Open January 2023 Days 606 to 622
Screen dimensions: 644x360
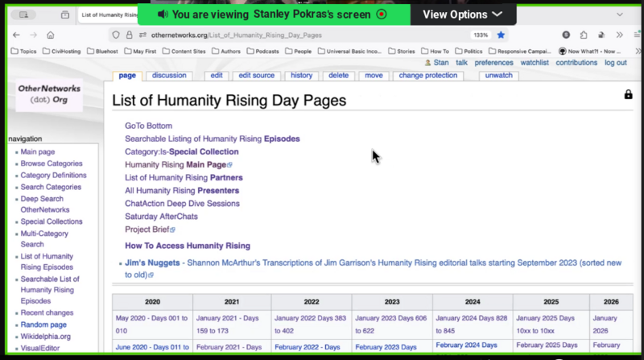click(391, 325)
